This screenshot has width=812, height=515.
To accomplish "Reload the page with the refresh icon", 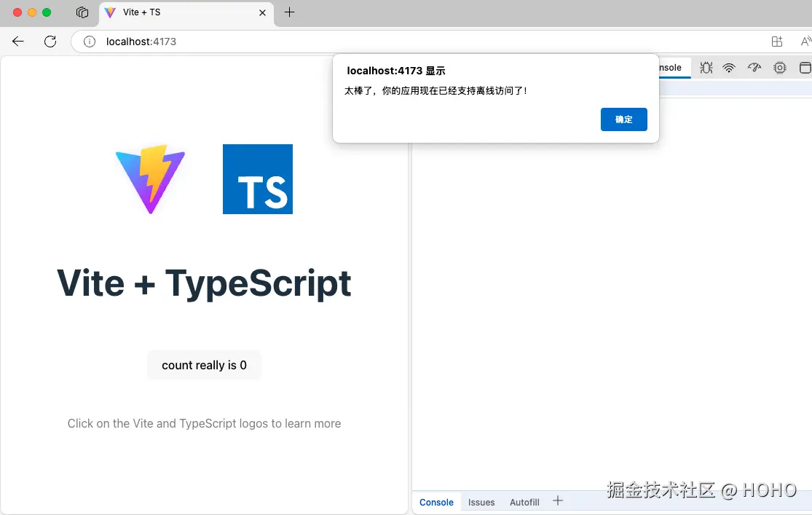I will pos(50,42).
